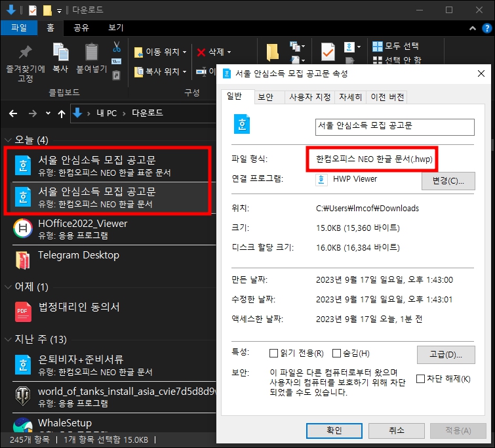Toggle the 숨김(H) checkbox
495x448 pixels.
336,354
